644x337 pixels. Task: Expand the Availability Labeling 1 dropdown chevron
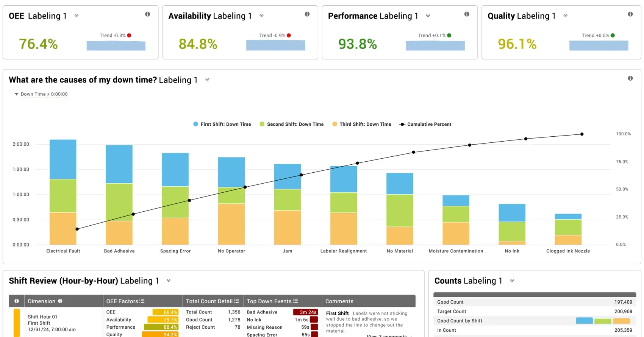(x=261, y=16)
